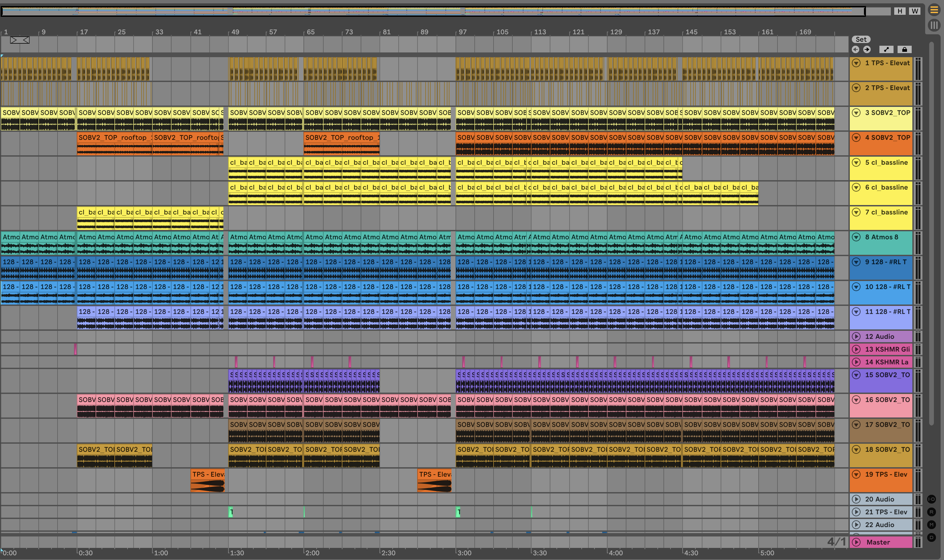The height and width of the screenshot is (560, 944).
Task: Unfold track 12 Audio
Action: tap(857, 336)
